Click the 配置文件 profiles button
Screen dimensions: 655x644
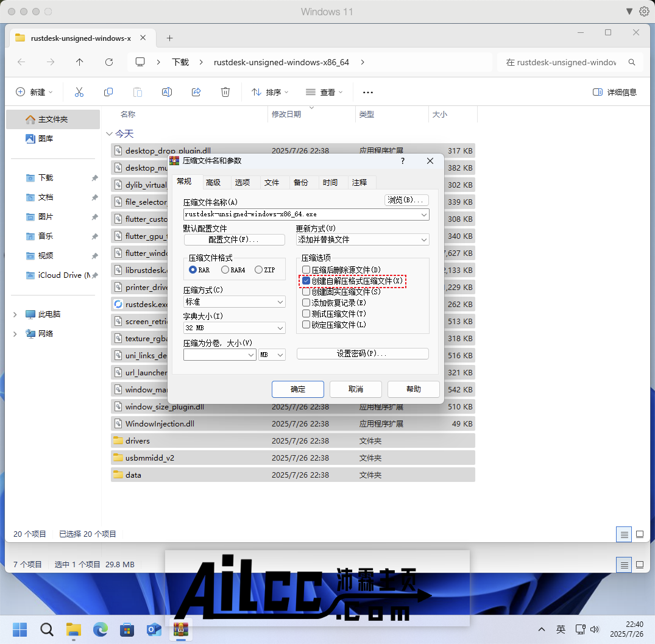click(235, 239)
